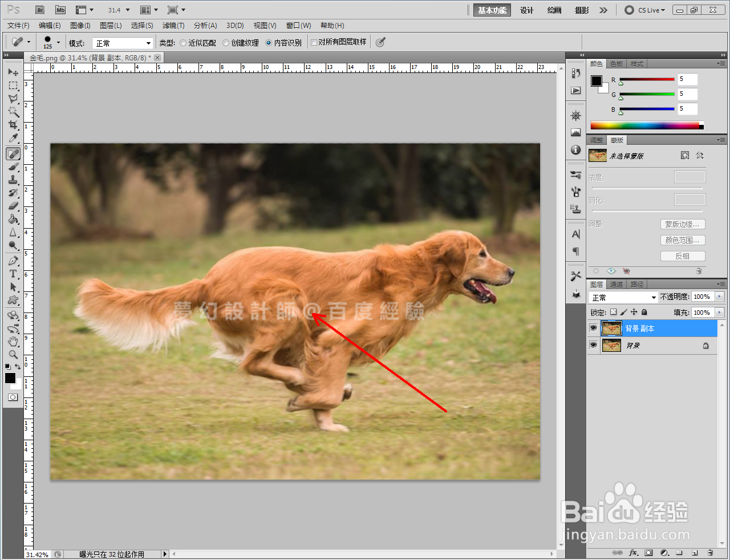This screenshot has width=730, height=560.
Task: Select the Rectangular Marquee tool
Action: coord(13,86)
